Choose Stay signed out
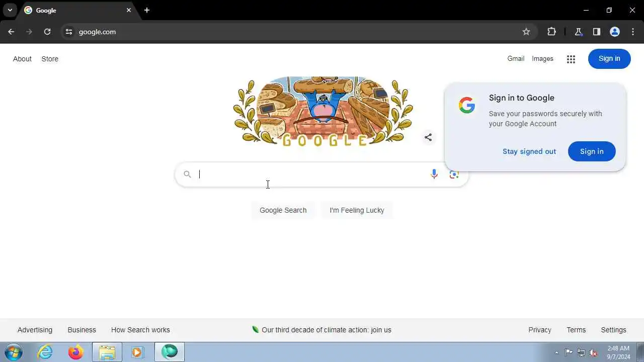644x362 pixels. click(529, 151)
